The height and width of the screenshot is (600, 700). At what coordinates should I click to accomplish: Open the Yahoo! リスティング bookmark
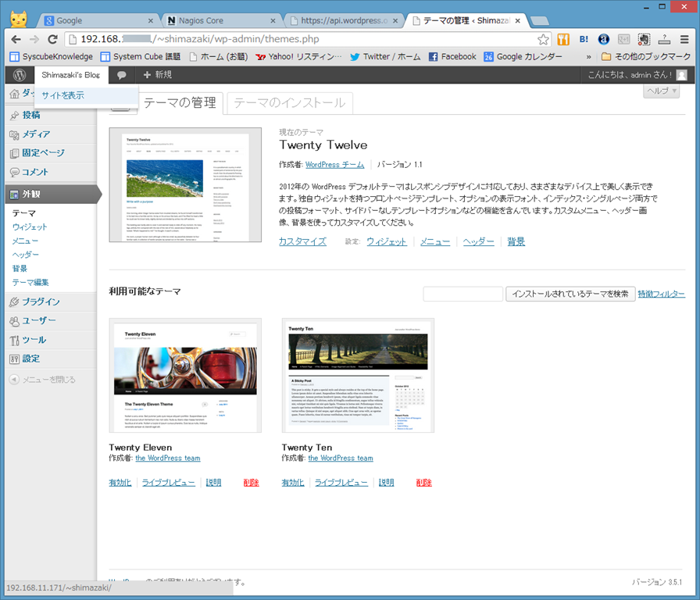pyautogui.click(x=298, y=57)
